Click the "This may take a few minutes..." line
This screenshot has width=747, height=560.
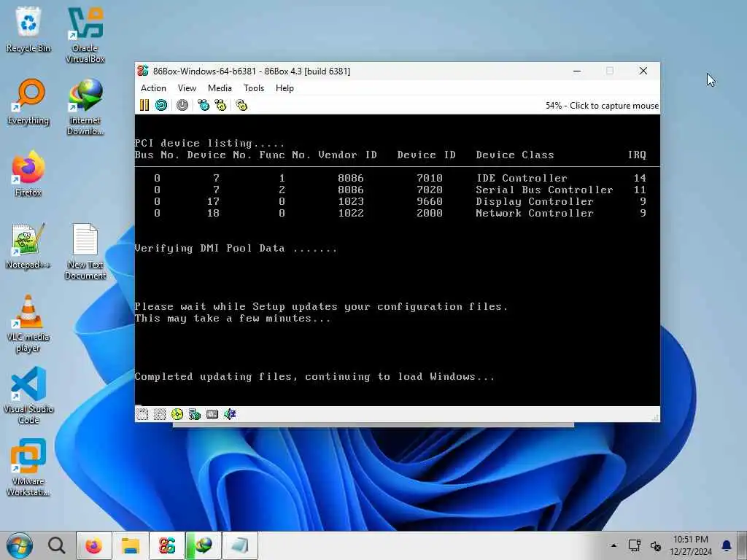point(233,319)
